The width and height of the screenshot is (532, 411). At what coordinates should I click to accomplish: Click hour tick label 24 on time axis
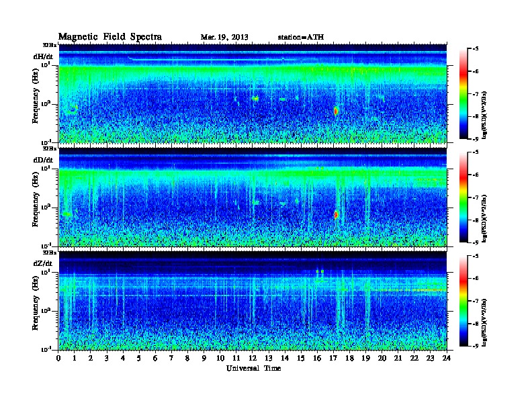click(447, 358)
